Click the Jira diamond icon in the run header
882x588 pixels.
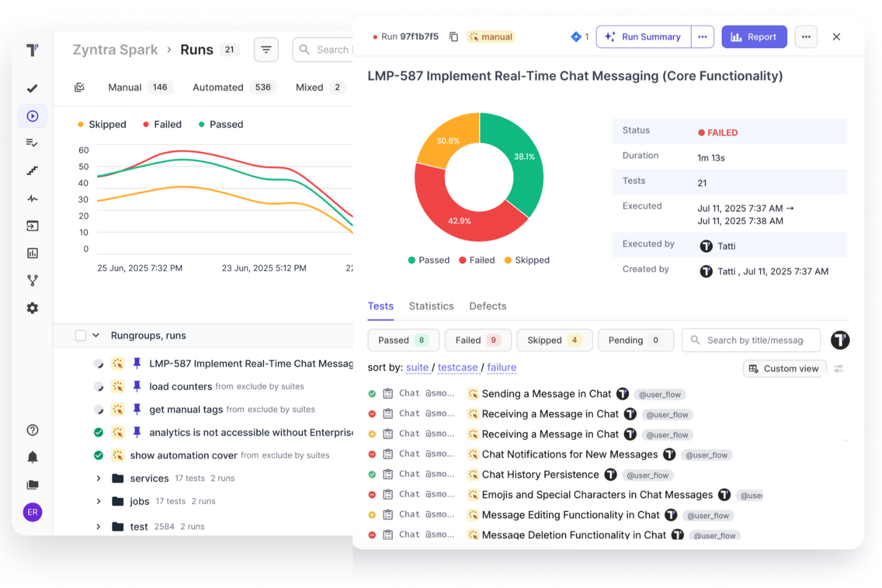(574, 36)
